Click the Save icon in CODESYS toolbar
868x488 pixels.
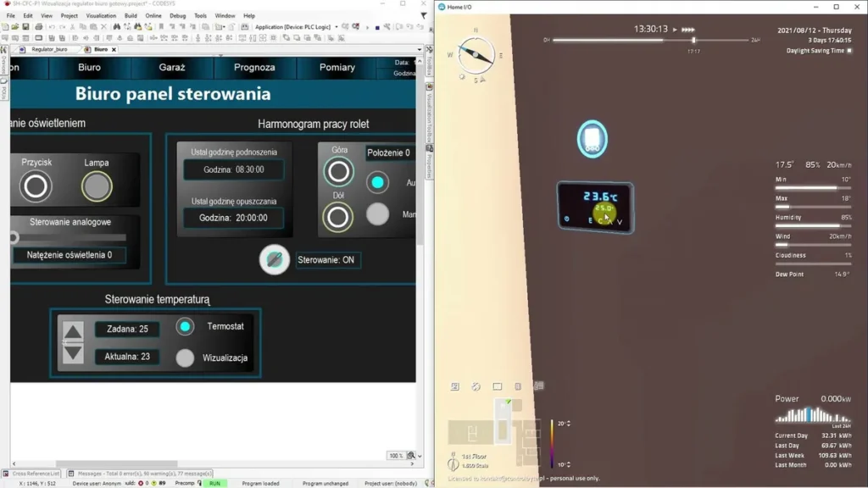pos(25,26)
